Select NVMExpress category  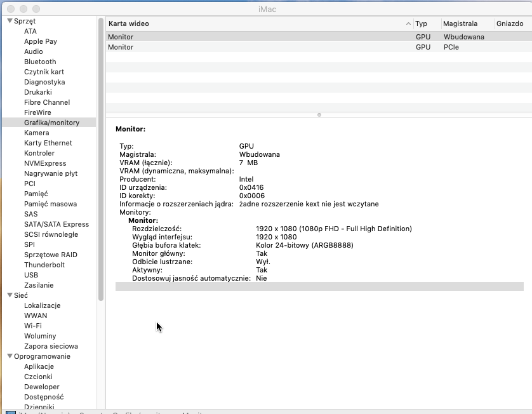coord(45,164)
